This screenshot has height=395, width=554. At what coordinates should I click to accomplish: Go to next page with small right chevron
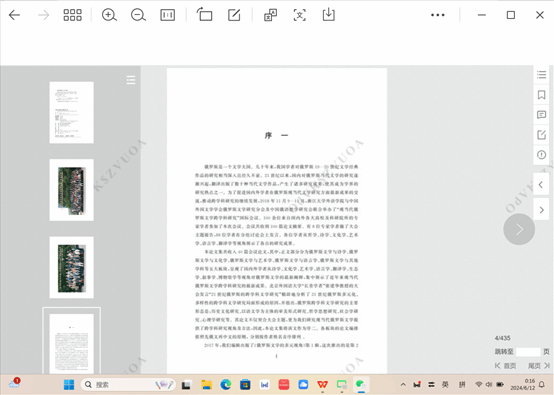(x=542, y=210)
